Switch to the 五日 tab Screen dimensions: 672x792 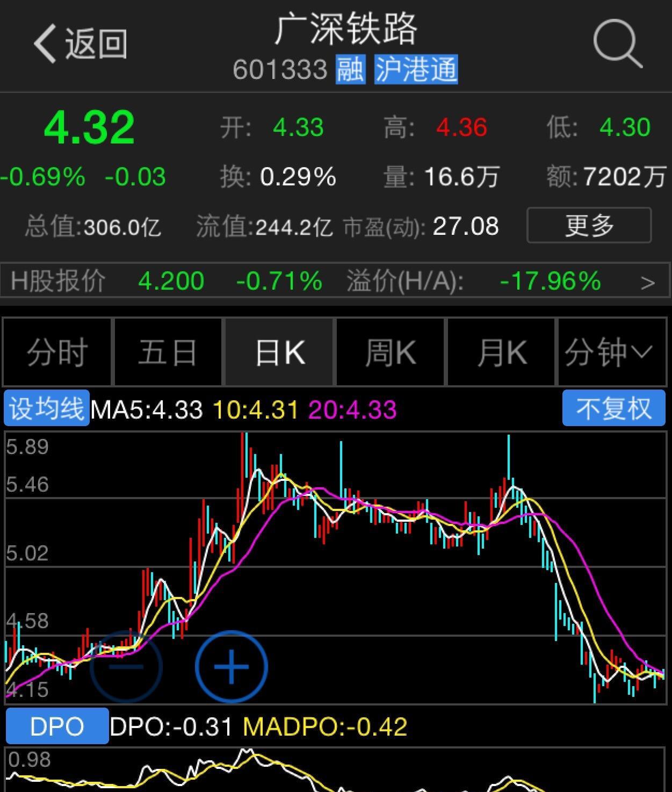click(x=168, y=352)
